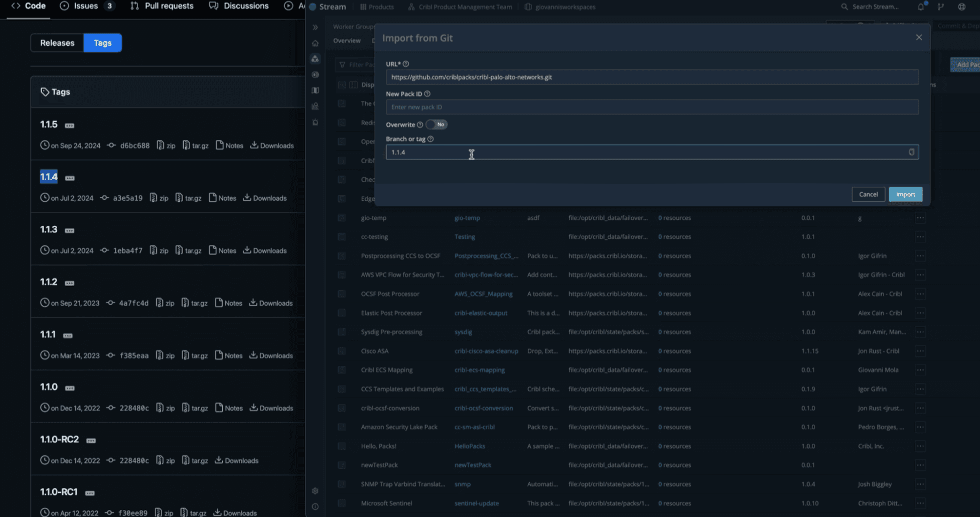Click the Import button

(905, 194)
